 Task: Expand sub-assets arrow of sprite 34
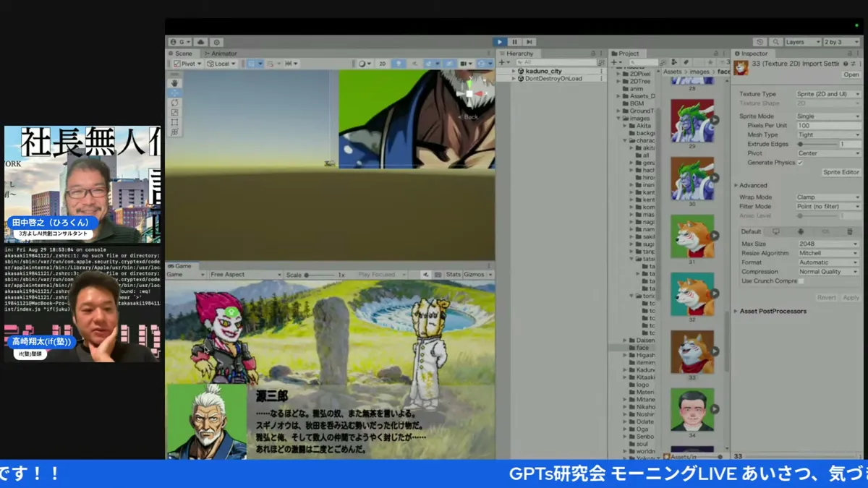(x=715, y=410)
